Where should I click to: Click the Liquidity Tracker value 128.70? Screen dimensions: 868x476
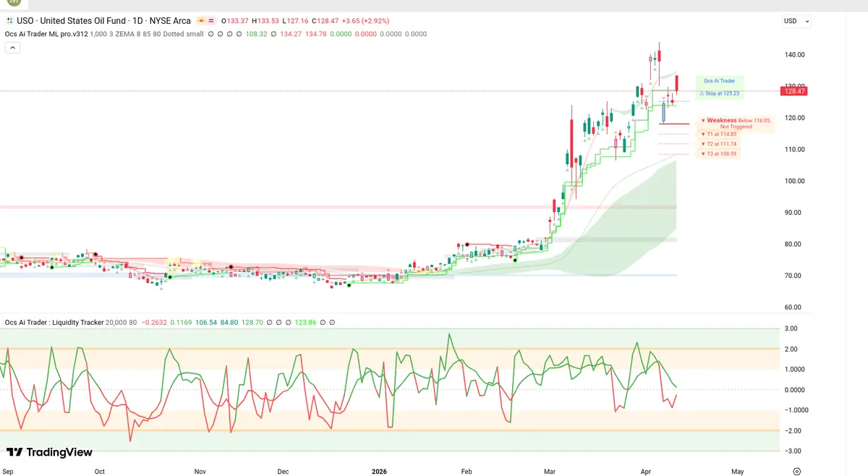tap(252, 323)
